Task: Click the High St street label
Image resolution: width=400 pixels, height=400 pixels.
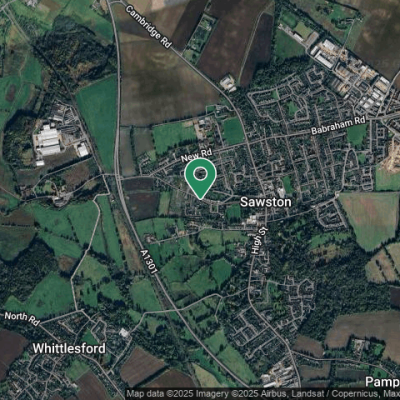Action: tap(257, 240)
